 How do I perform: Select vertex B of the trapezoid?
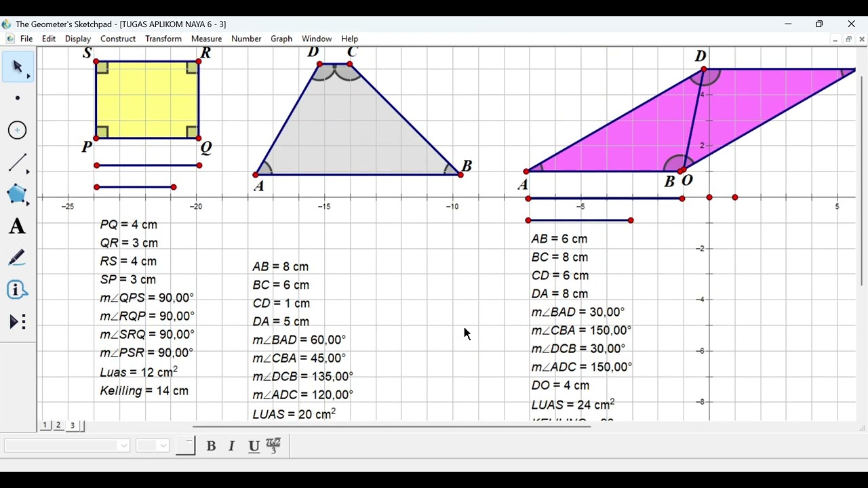point(461,175)
